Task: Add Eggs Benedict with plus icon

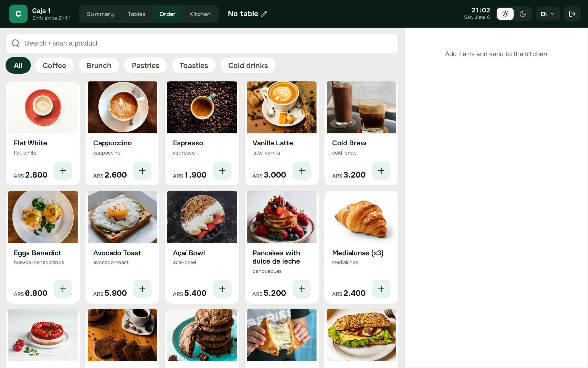Action: [x=63, y=289]
